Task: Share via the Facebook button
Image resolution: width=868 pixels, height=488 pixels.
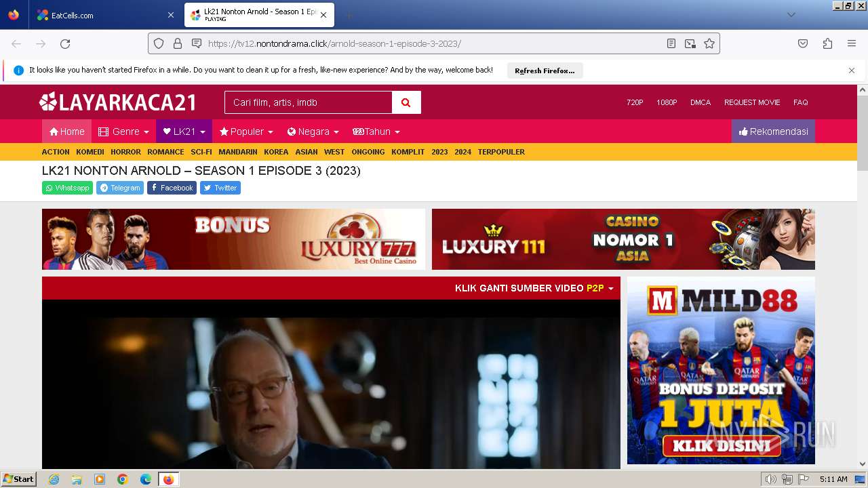Action: pyautogui.click(x=172, y=188)
